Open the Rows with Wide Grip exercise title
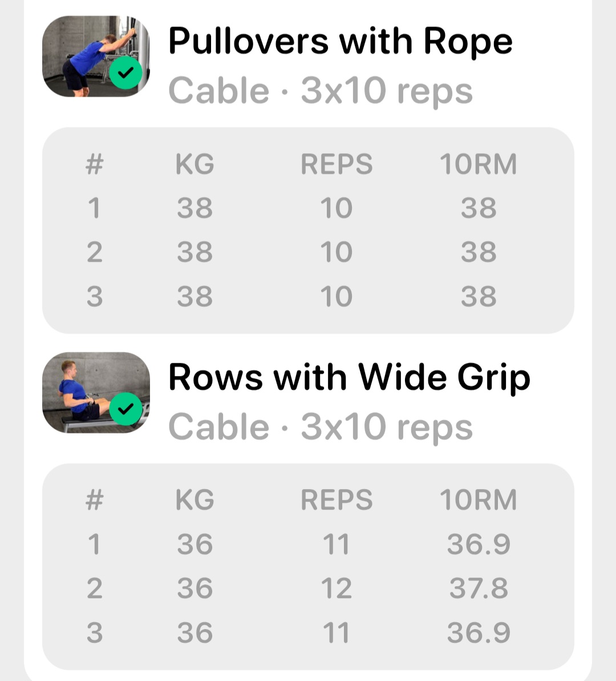This screenshot has height=681, width=616. click(349, 377)
